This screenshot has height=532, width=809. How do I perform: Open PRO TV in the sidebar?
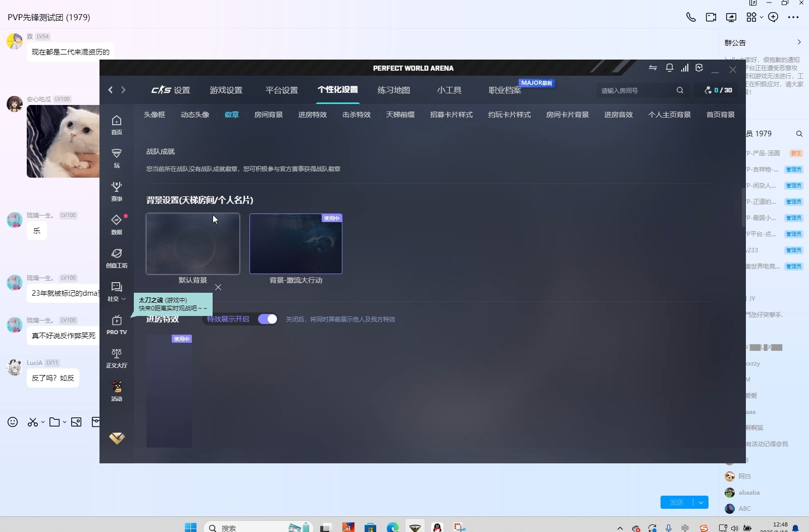pyautogui.click(x=117, y=325)
